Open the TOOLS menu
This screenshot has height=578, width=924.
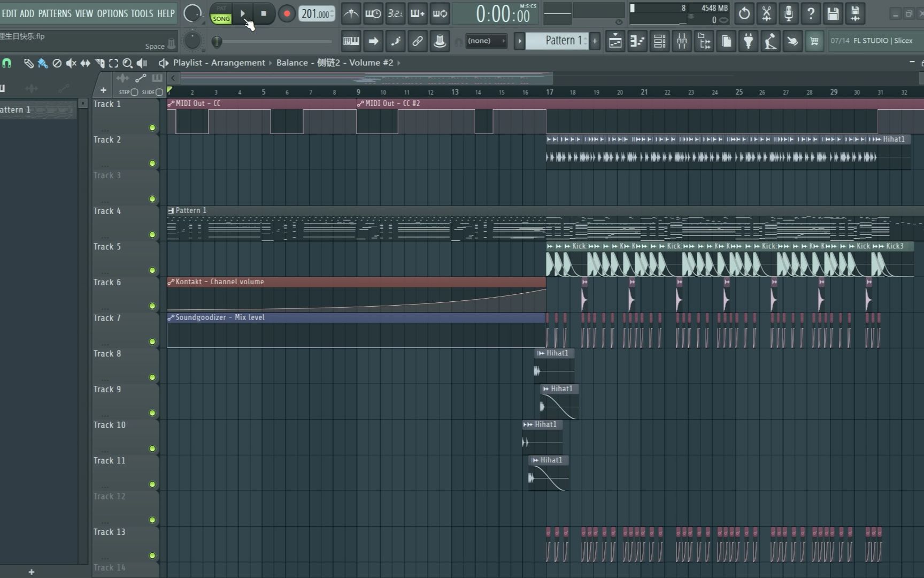point(142,13)
